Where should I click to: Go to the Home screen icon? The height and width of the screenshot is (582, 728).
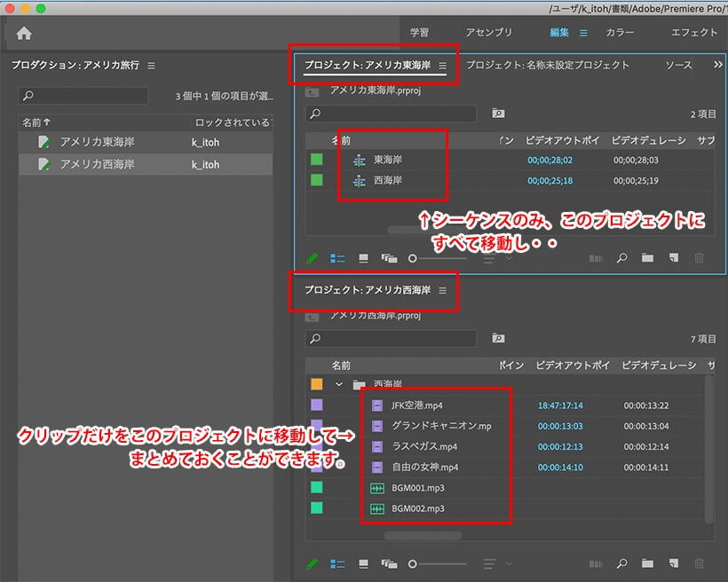tap(24, 34)
